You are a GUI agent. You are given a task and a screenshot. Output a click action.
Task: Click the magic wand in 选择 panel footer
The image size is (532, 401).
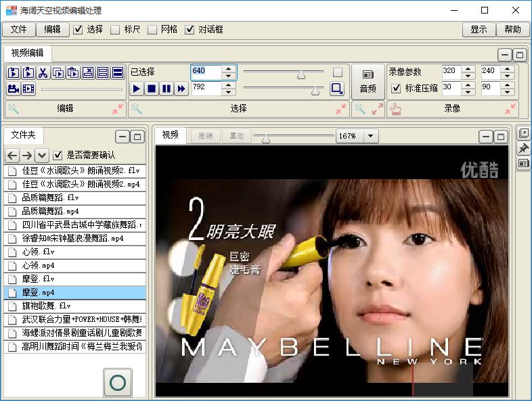[x=137, y=109]
